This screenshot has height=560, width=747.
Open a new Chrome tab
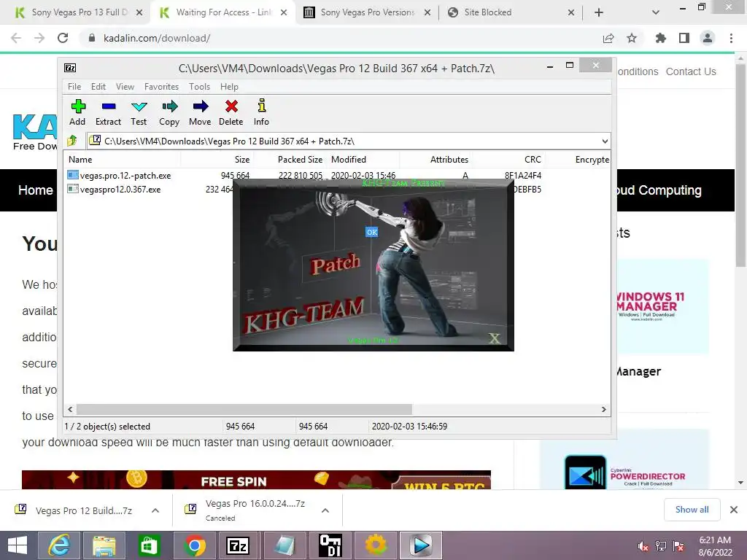coord(599,13)
